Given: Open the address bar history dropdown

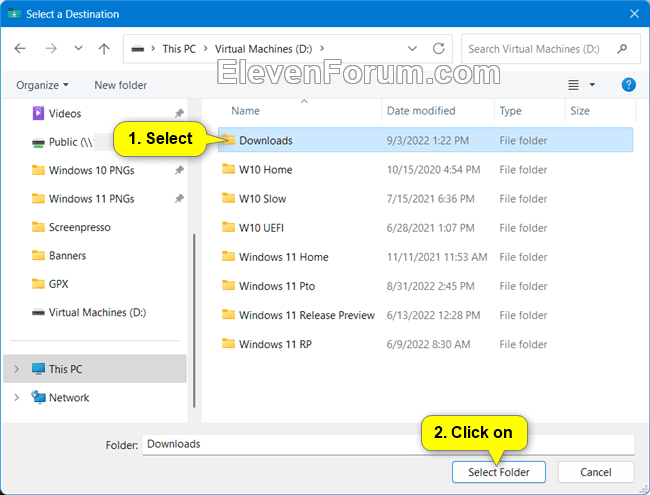Looking at the screenshot, I should point(412,49).
